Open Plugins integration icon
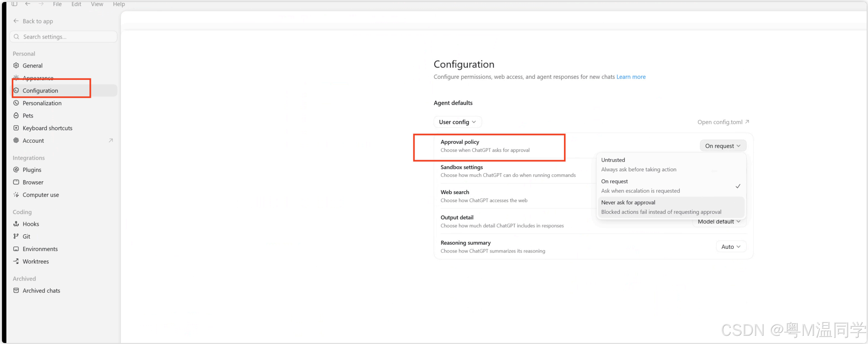868x344 pixels. tap(16, 170)
